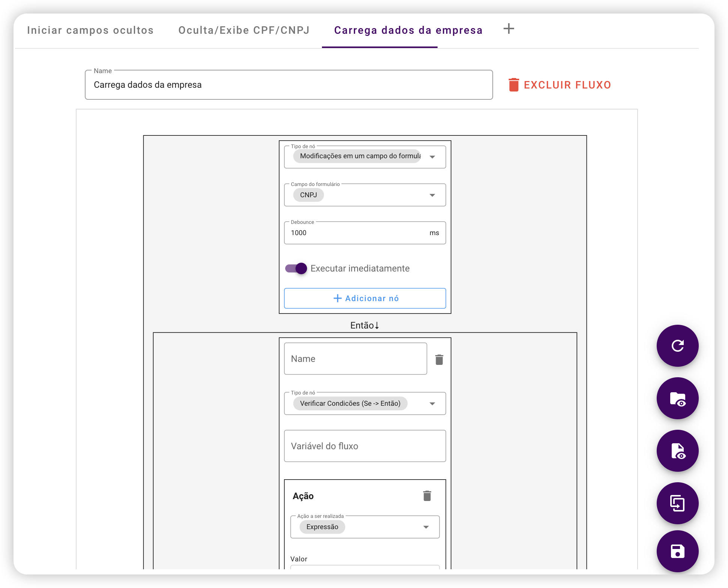Click the Adicionar nó button
The height and width of the screenshot is (588, 728).
coord(365,298)
